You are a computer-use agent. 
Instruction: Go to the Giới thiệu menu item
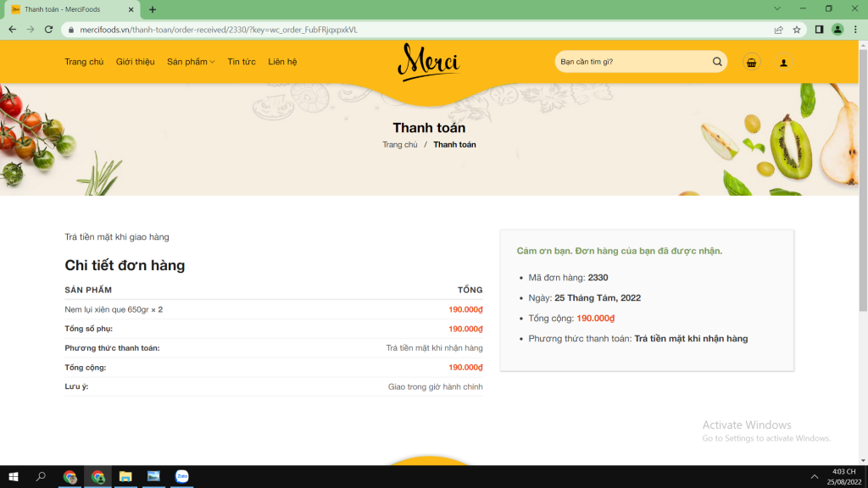(135, 62)
